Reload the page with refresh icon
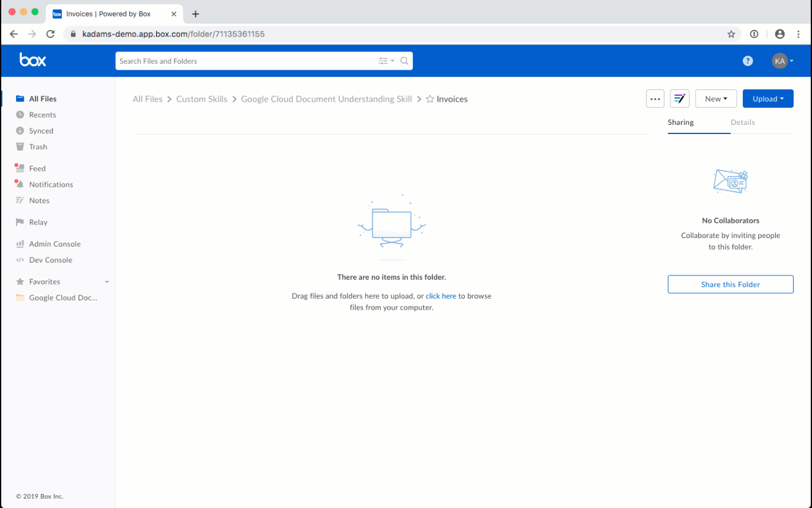812x508 pixels. click(51, 34)
